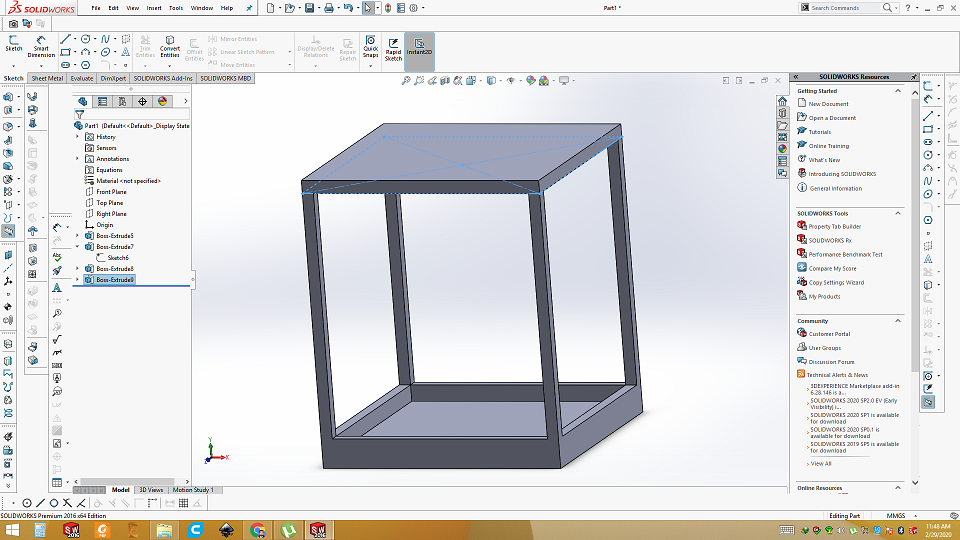Open the DisplayManager color ball tab

(x=162, y=102)
